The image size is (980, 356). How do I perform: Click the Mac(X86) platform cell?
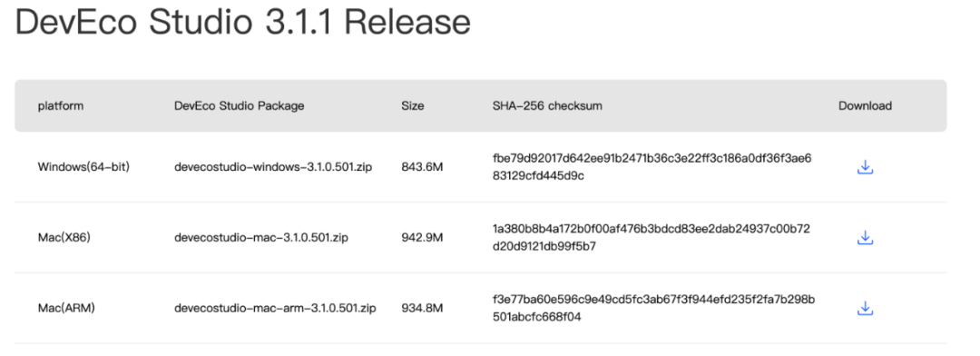(64, 238)
